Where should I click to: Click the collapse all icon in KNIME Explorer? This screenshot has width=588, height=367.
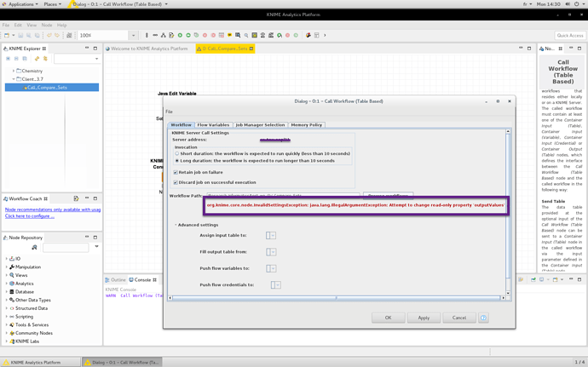[x=16, y=59]
